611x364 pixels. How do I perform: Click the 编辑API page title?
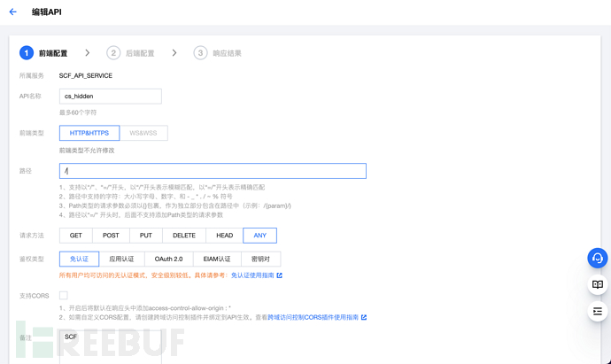47,12
